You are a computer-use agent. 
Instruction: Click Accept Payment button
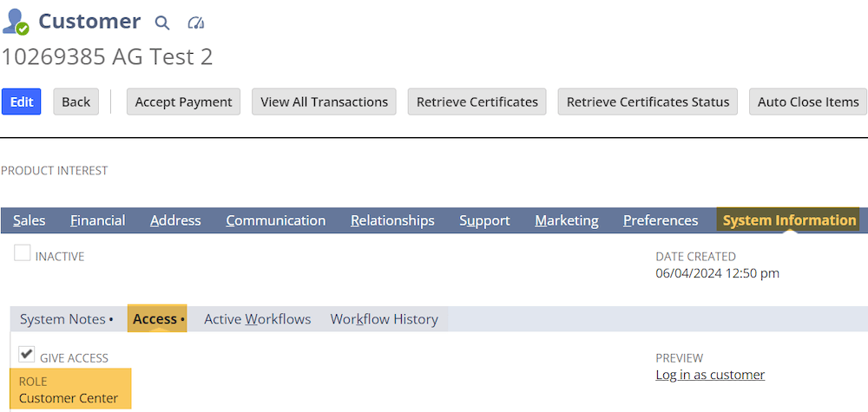183,101
